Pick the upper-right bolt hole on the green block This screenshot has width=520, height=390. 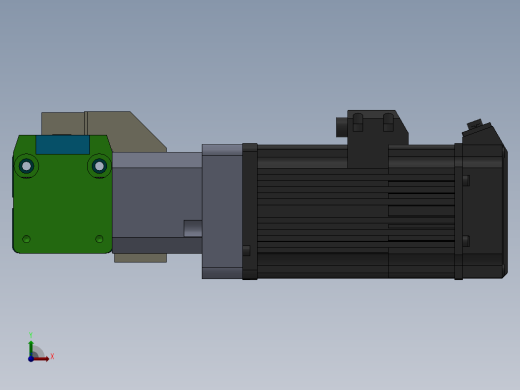click(99, 166)
